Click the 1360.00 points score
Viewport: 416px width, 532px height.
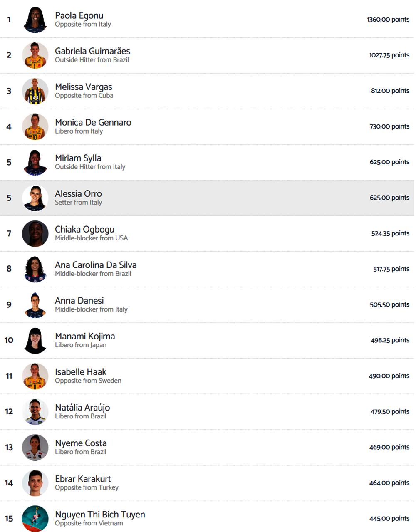click(388, 20)
